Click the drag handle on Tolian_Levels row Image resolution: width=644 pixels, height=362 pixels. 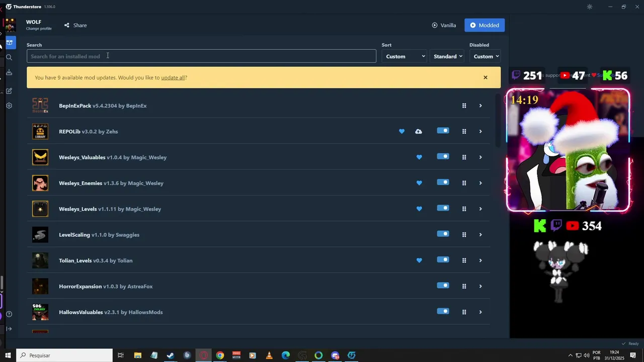pos(464,260)
